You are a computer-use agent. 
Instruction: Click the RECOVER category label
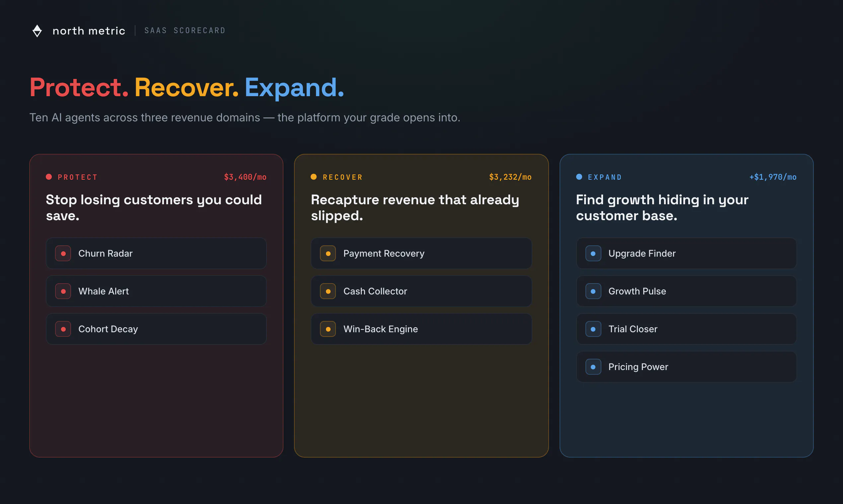tap(343, 177)
